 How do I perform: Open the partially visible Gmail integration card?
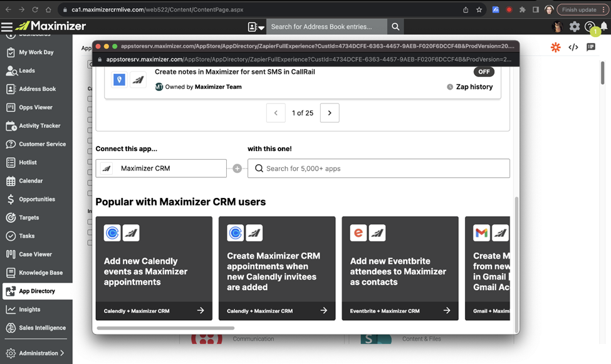click(x=488, y=269)
